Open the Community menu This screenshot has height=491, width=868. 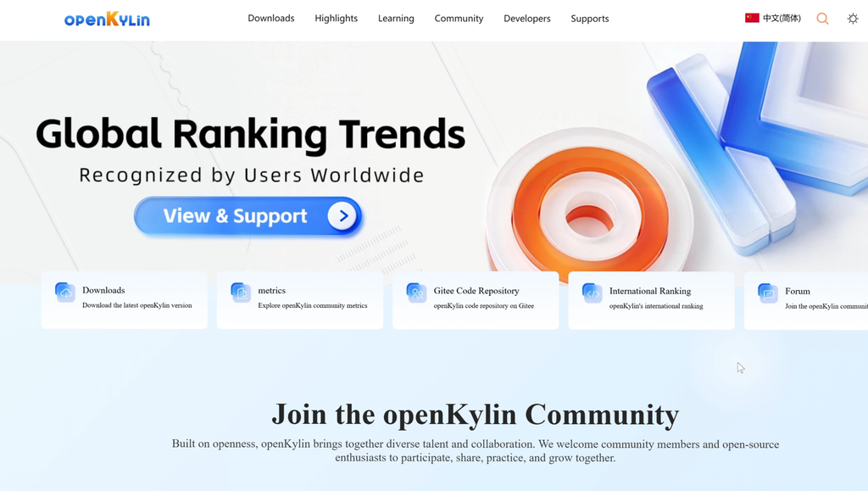[459, 19]
